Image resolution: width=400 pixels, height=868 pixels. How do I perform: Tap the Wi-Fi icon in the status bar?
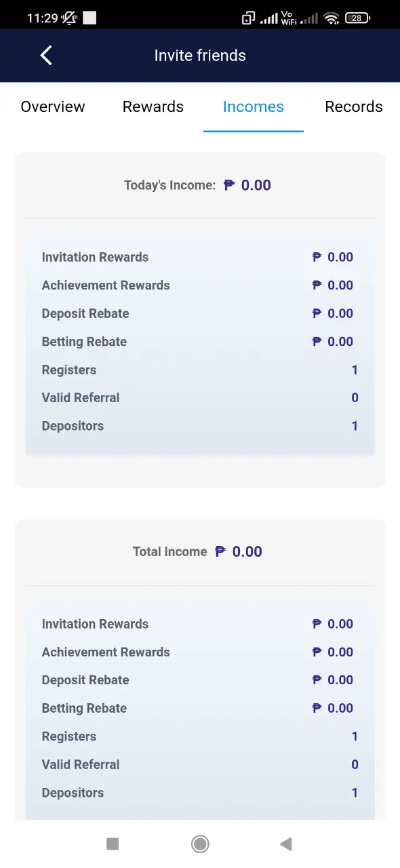click(x=331, y=18)
